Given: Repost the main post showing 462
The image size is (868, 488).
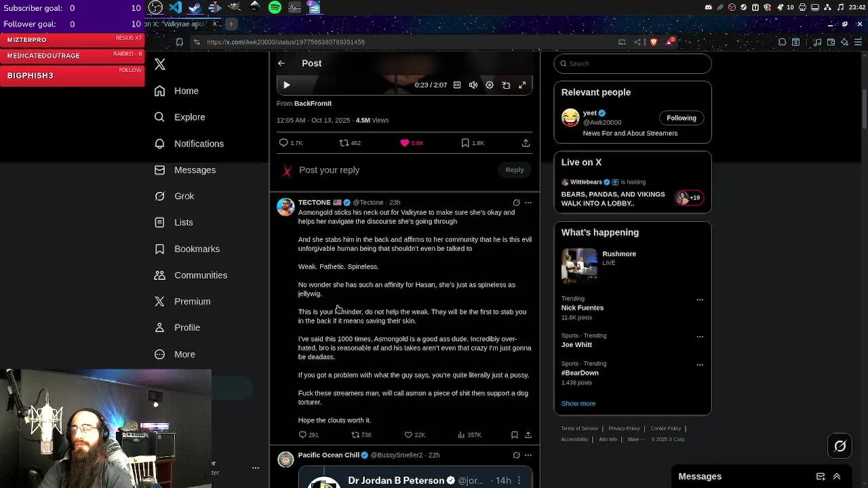Looking at the screenshot, I should 350,143.
